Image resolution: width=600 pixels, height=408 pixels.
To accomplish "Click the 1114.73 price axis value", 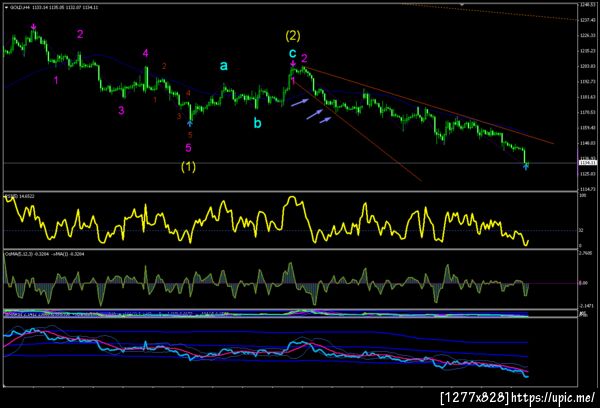I will click(x=588, y=189).
